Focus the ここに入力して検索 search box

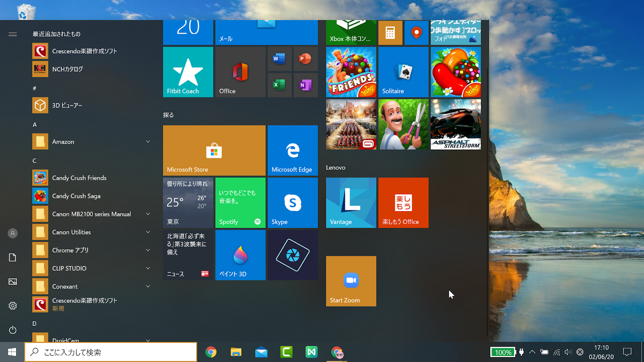click(111, 352)
